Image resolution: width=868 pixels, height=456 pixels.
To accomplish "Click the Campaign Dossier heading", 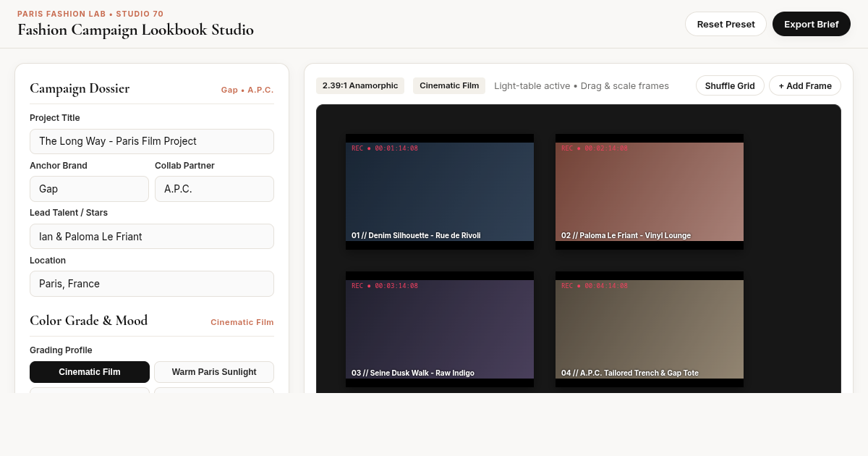I will (x=80, y=88).
